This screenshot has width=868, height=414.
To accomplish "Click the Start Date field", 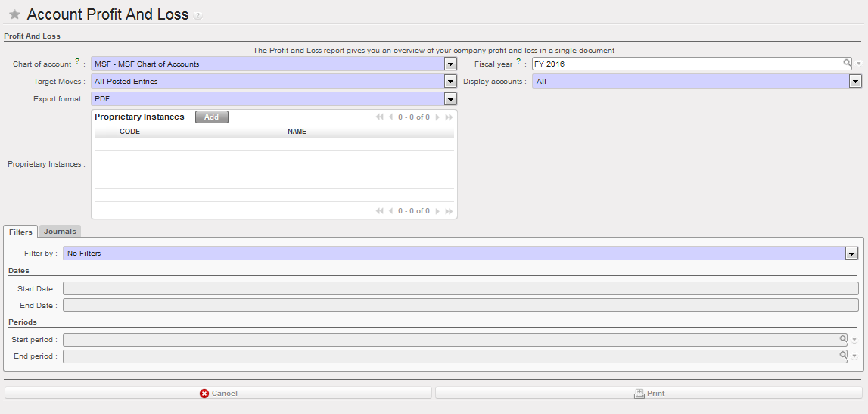I will click(x=461, y=289).
